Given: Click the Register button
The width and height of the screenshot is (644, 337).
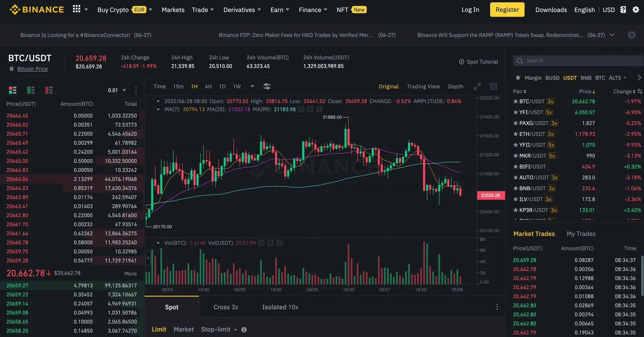Looking at the screenshot, I should pyautogui.click(x=507, y=10).
